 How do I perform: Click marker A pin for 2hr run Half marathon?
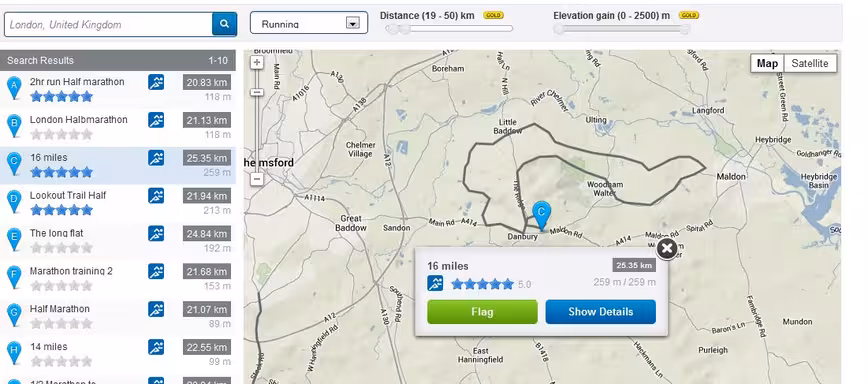point(14,88)
